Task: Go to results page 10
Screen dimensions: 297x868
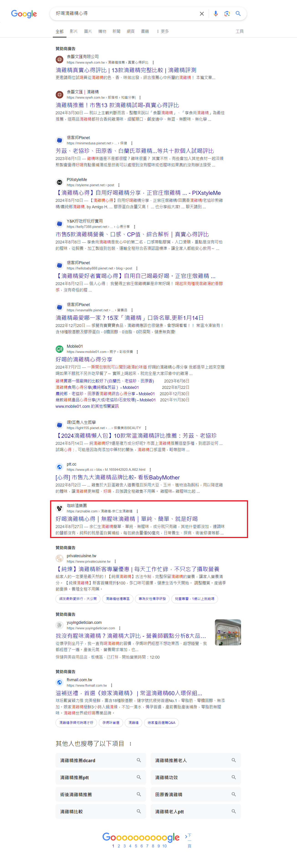Action: (x=165, y=846)
